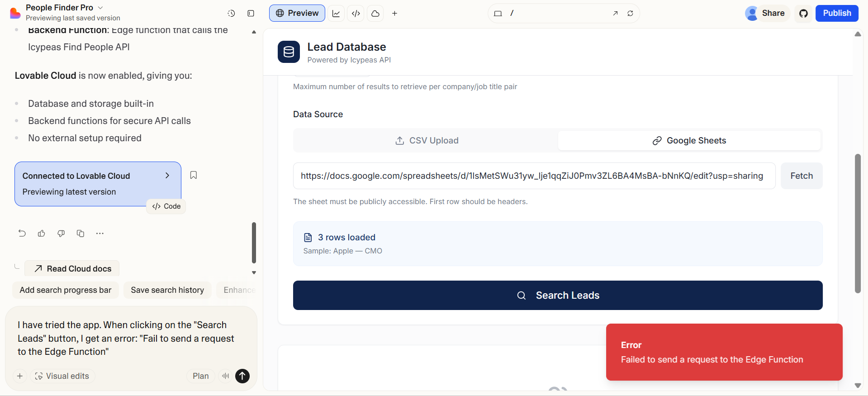868x396 pixels.
Task: Click chat panel scroll down arrow
Action: point(254,272)
